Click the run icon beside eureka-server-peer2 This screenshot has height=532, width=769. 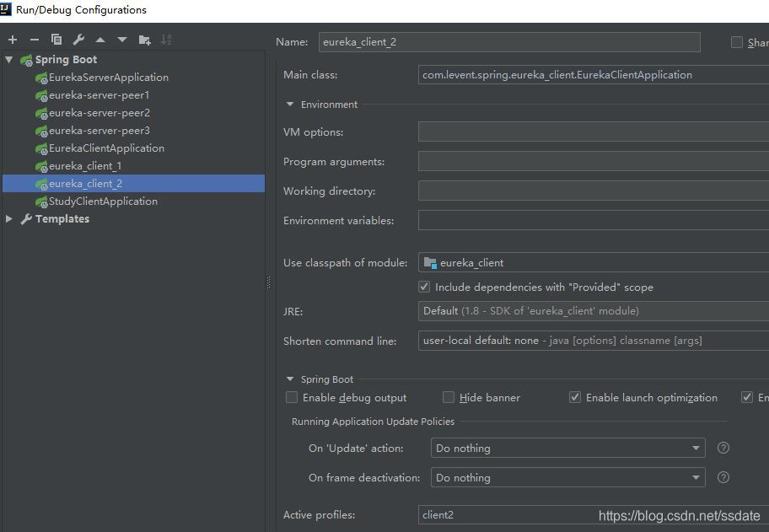[x=41, y=113]
